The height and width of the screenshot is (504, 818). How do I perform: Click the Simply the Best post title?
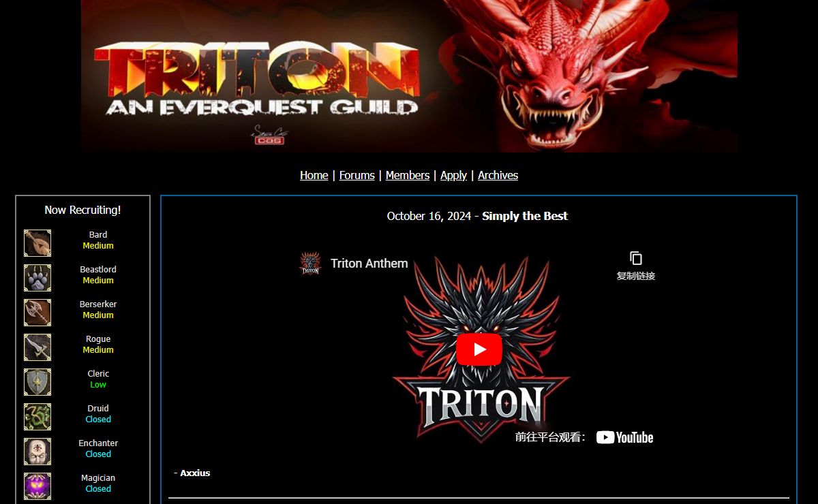point(525,216)
